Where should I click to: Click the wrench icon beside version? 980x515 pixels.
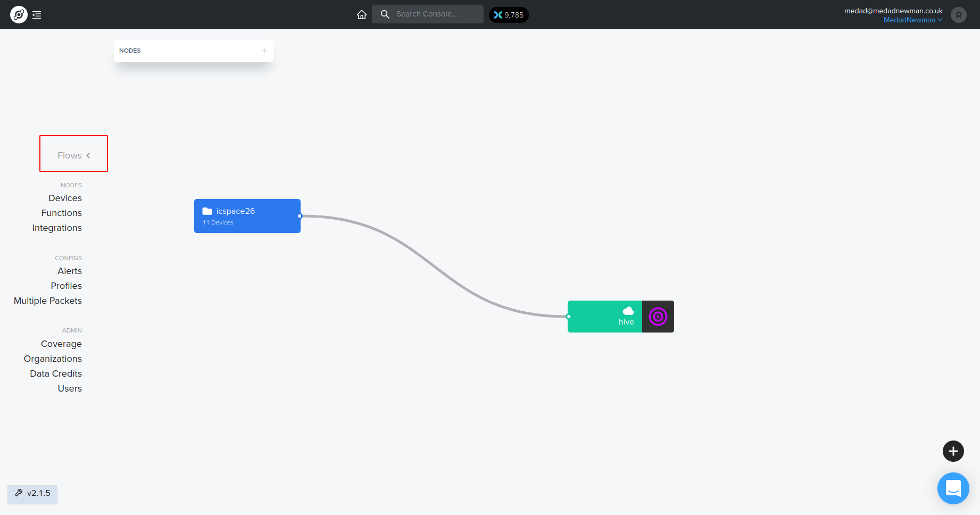19,493
